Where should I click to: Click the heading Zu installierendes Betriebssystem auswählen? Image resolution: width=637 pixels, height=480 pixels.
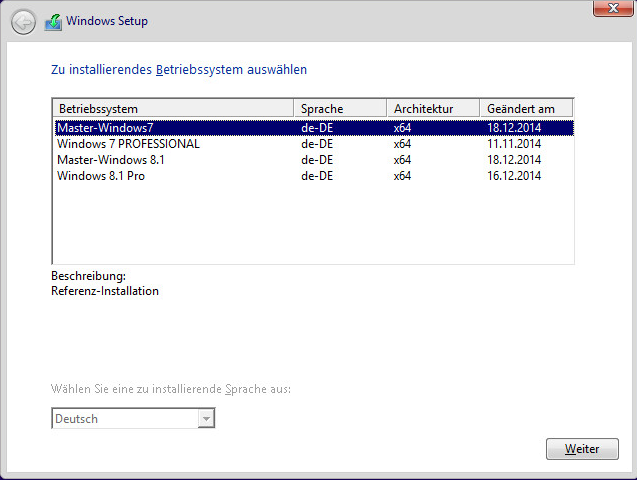pos(179,69)
